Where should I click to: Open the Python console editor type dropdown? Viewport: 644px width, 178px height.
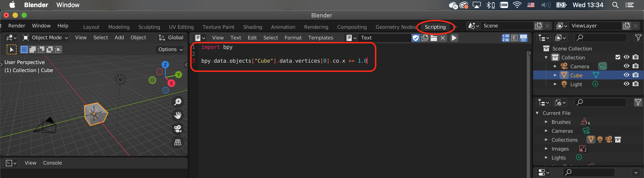(11, 163)
